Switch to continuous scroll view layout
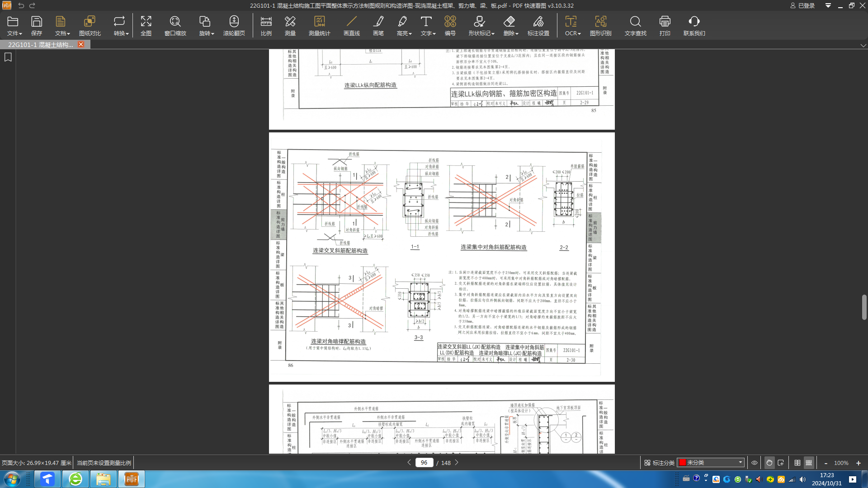Screen dimensions: 868x488 click(809, 463)
